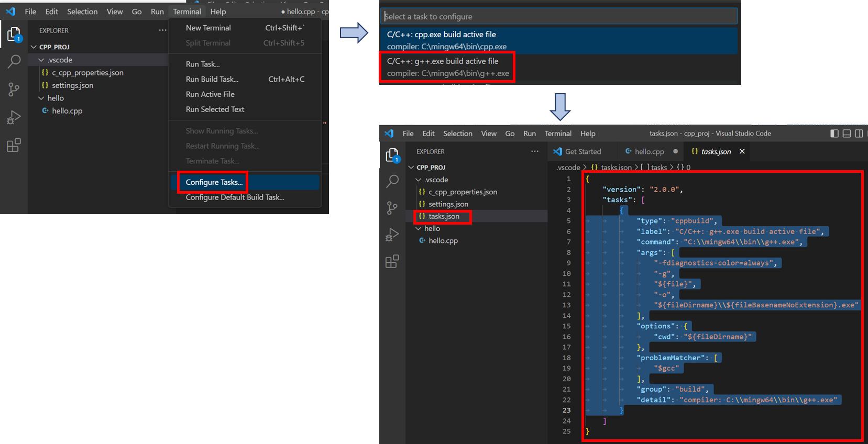The width and height of the screenshot is (868, 444).
Task: Open File menu in Terminal-menu window
Action: pyautogui.click(x=30, y=12)
